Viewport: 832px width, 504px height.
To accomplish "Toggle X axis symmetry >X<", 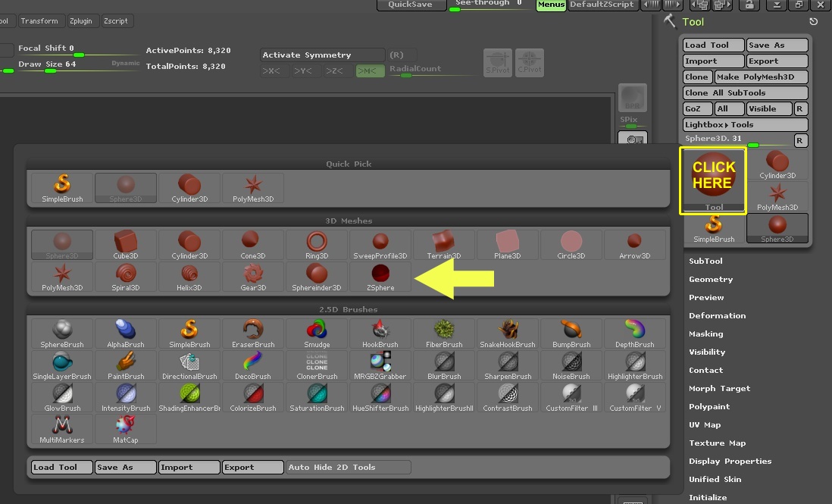I will click(274, 70).
